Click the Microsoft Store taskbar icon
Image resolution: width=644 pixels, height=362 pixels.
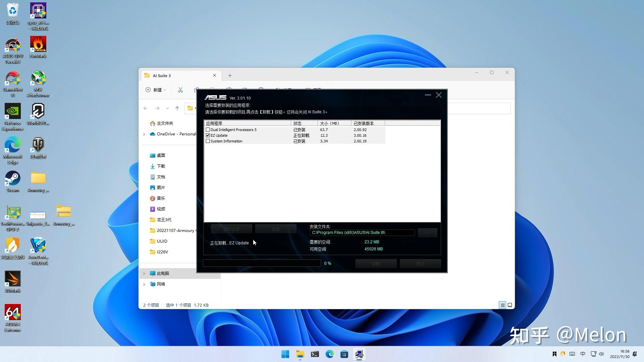[x=344, y=354]
